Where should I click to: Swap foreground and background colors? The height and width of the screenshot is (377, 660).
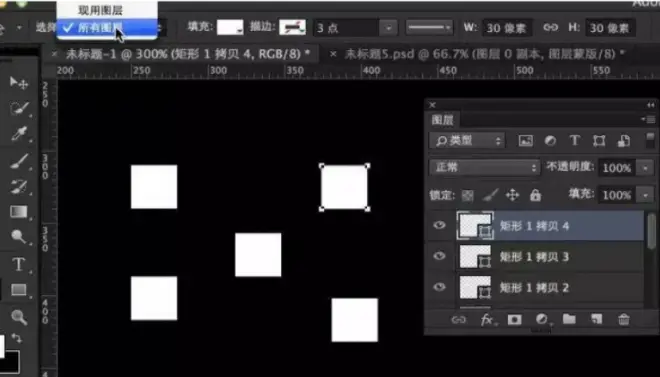pos(16,337)
